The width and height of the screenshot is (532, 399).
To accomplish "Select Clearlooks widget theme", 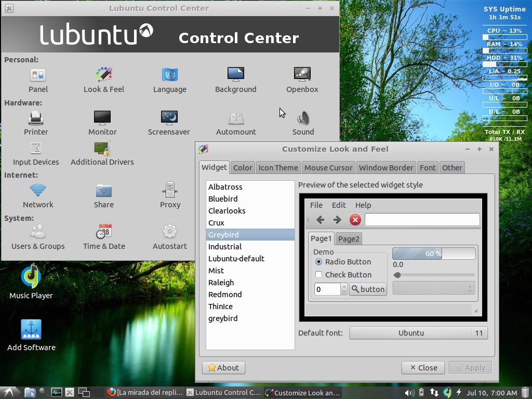I will click(x=250, y=211).
